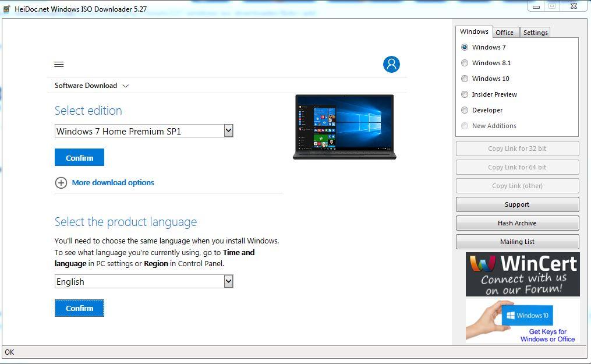Click the plus circle icon for more downloads
Image resolution: width=591 pixels, height=364 pixels.
[x=61, y=183]
